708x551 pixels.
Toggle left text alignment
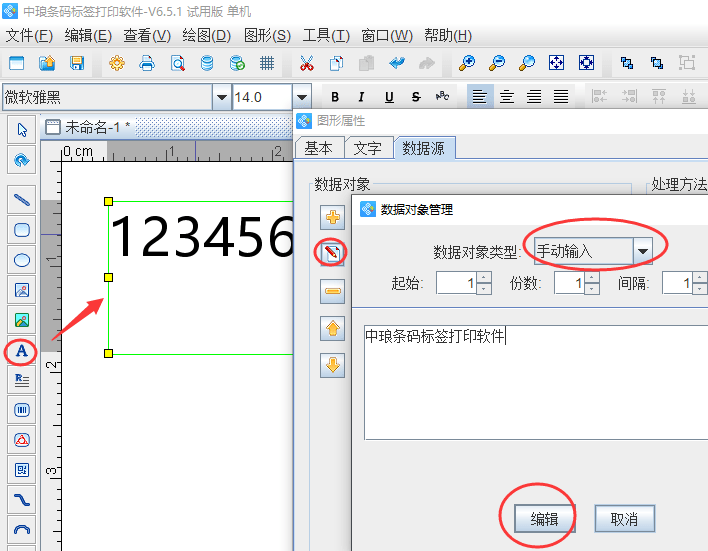click(481, 97)
